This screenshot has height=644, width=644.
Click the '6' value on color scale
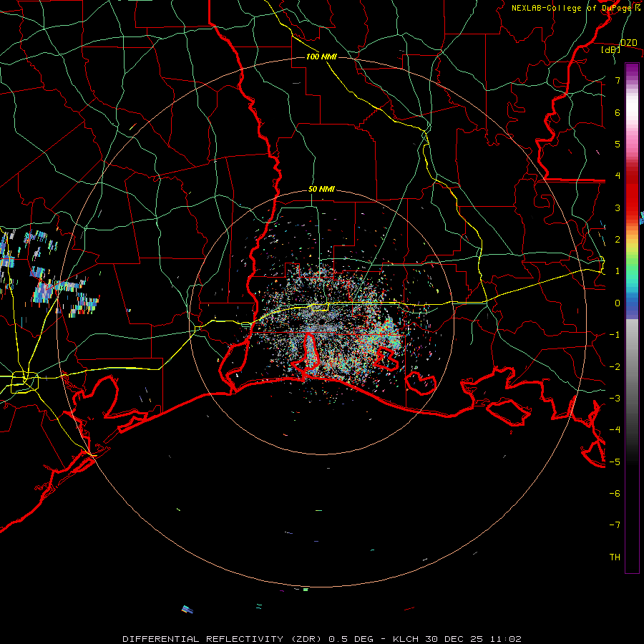click(618, 112)
